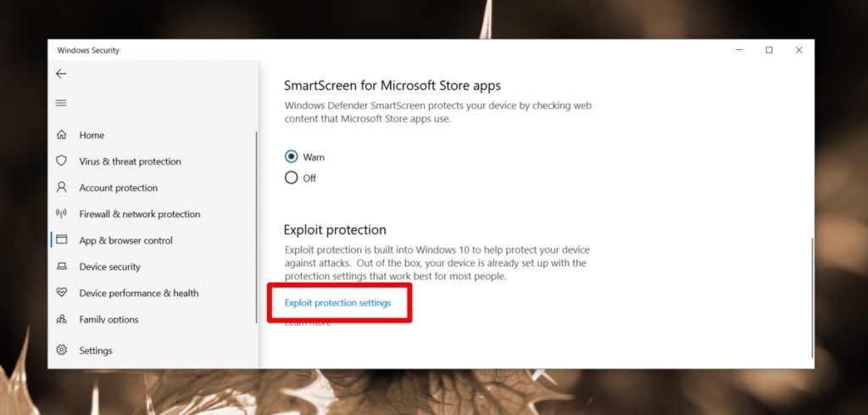Click the Account protection person icon
The height and width of the screenshot is (415, 868).
pyautogui.click(x=61, y=188)
